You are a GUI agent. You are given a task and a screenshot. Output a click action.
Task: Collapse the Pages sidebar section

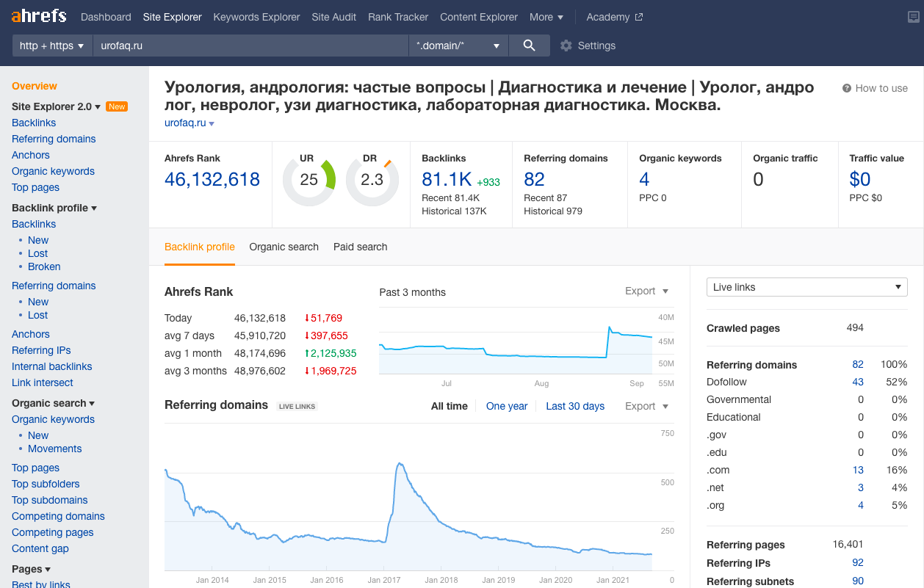pos(31,569)
